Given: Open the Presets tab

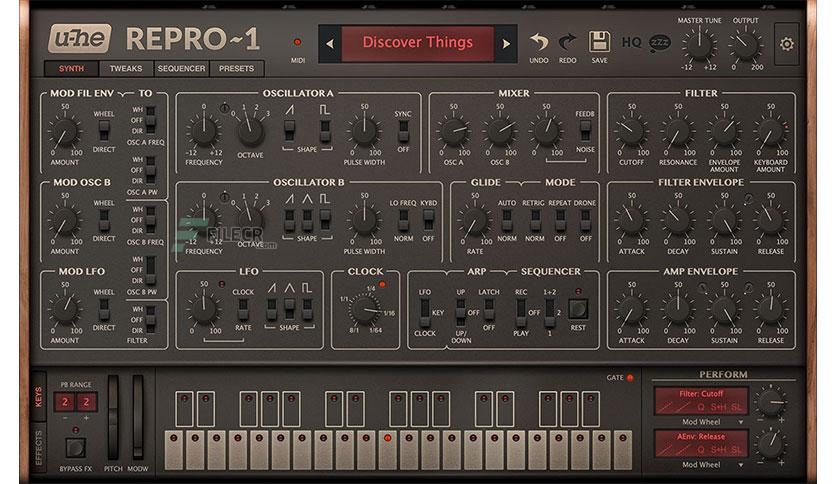Looking at the screenshot, I should (x=236, y=68).
